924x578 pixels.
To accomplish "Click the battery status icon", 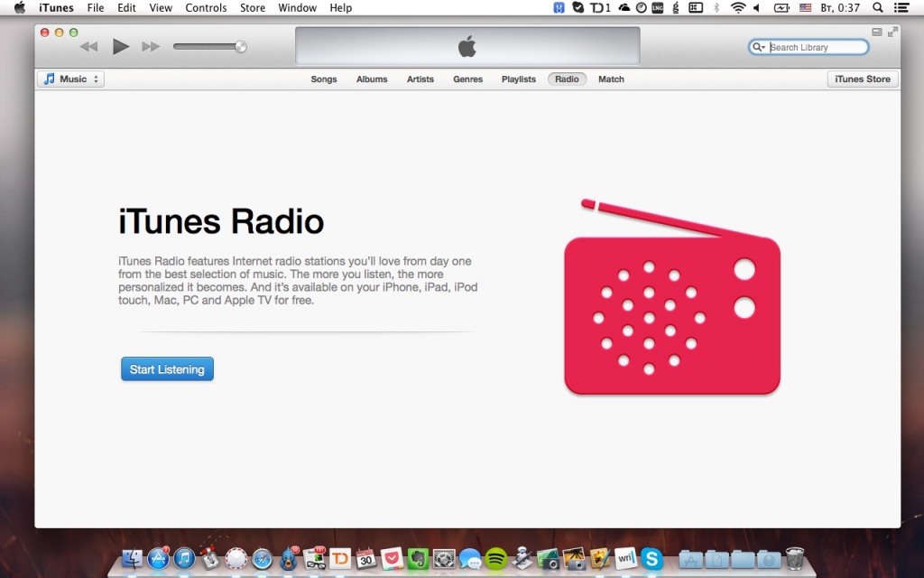I will pyautogui.click(x=781, y=7).
